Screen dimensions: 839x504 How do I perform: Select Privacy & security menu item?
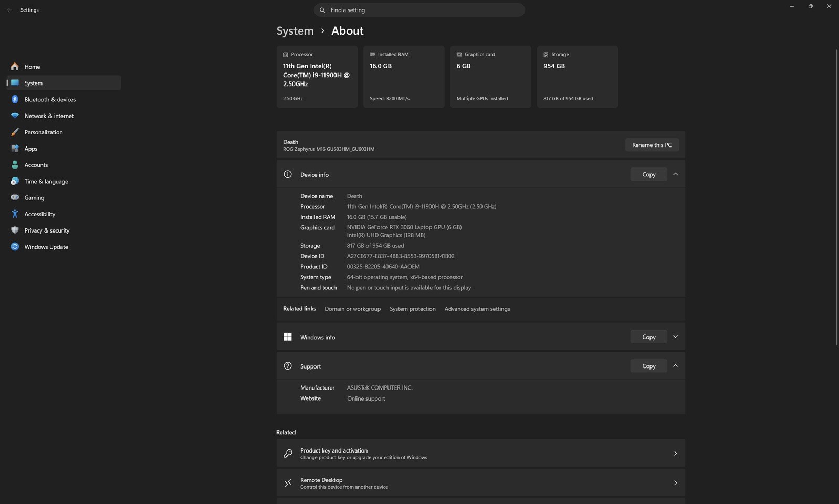64,230
